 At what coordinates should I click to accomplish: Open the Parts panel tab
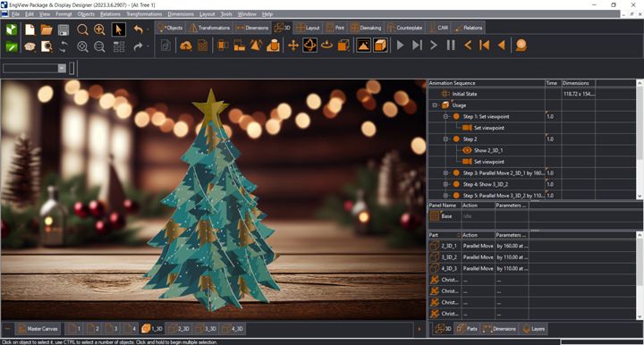[467, 329]
